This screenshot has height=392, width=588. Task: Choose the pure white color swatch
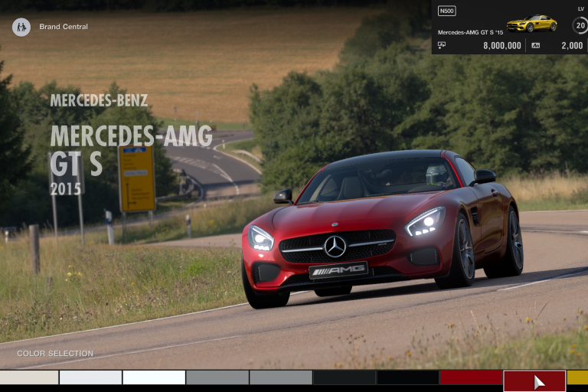154,377
